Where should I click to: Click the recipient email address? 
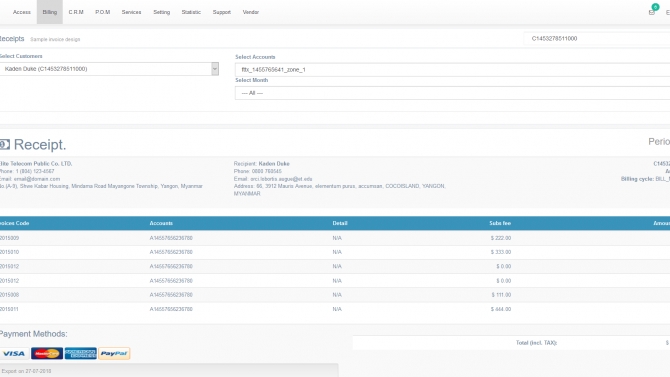[281, 179]
